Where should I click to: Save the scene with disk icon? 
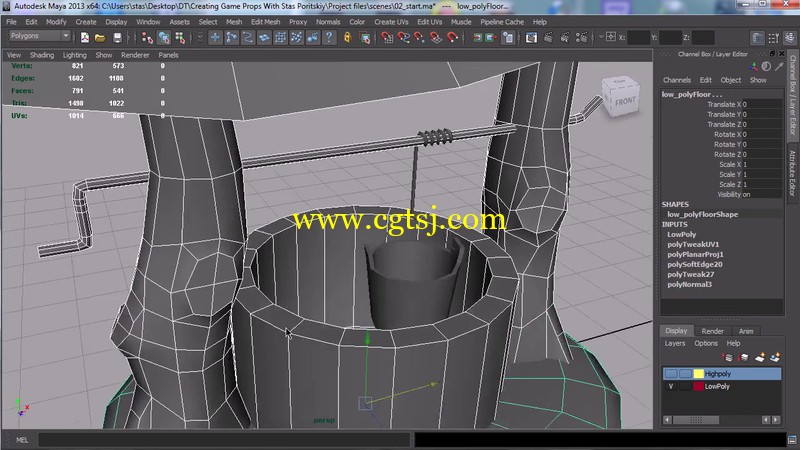point(117,38)
